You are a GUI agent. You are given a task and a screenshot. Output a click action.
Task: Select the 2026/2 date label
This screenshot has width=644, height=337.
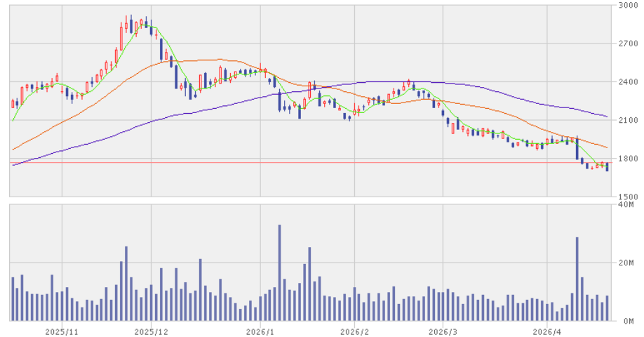354,330
